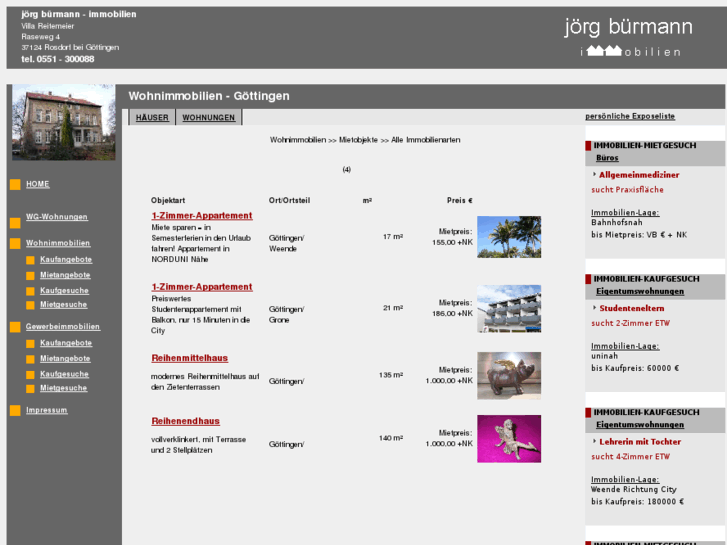Click the Preis € column header
Image resolution: width=727 pixels, height=545 pixels.
459,200
